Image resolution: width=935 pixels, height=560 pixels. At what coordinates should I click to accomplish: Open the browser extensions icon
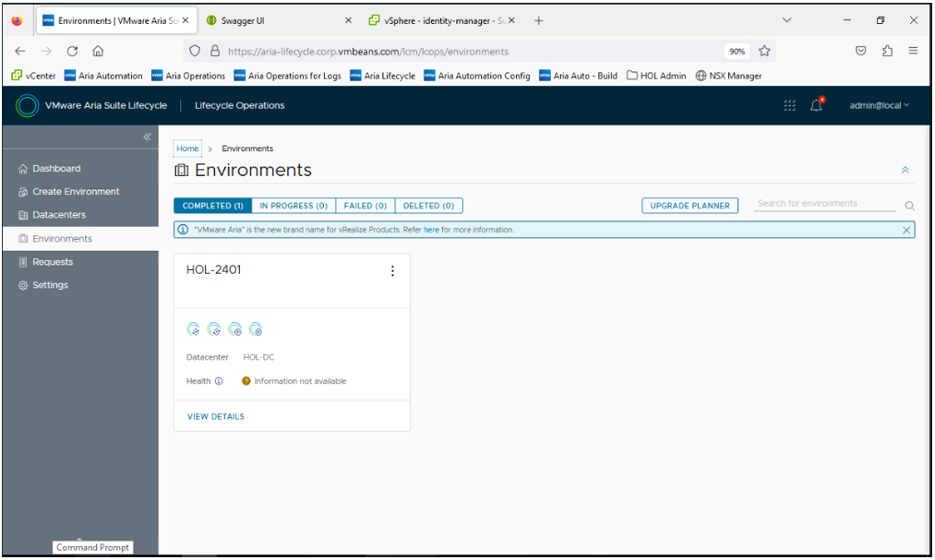click(x=887, y=52)
